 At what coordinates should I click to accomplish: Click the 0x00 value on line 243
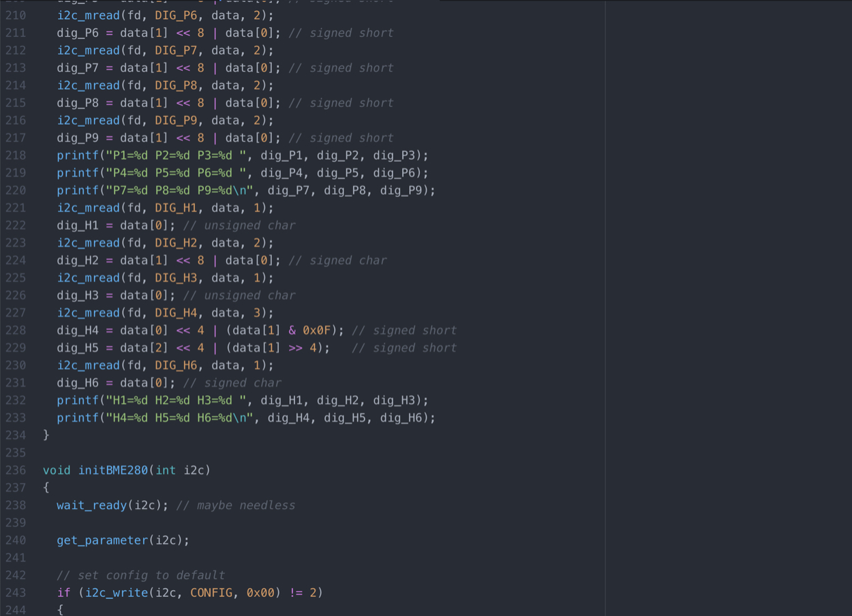coord(260,593)
